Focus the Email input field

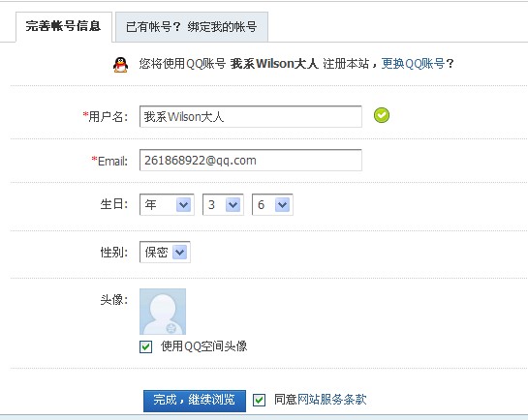(x=251, y=161)
